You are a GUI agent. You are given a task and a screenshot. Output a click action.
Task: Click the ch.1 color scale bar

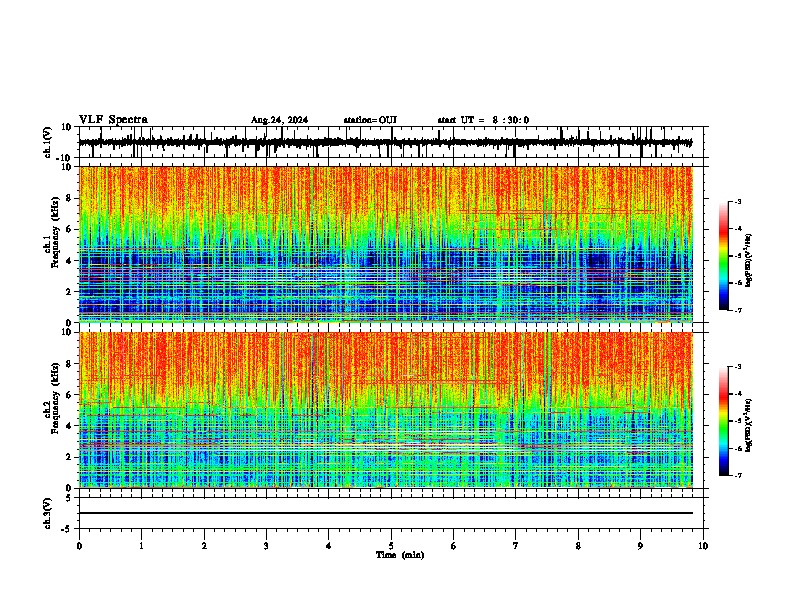click(x=724, y=256)
